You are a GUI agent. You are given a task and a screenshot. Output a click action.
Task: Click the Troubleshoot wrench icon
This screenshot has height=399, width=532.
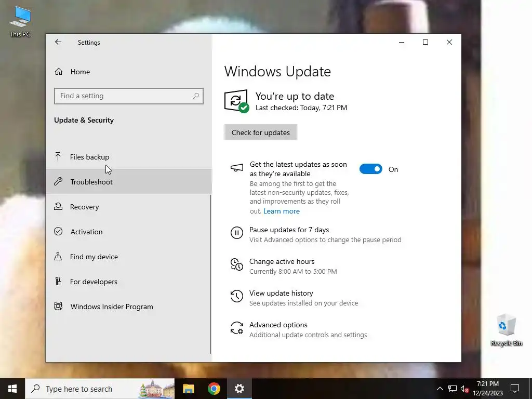click(58, 181)
